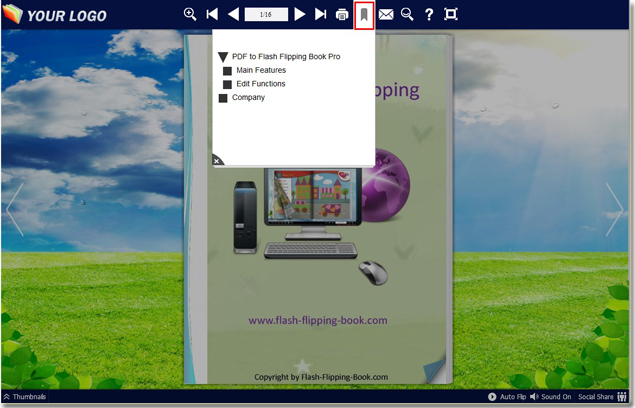
Task: Enable Auto Flip
Action: click(x=506, y=397)
